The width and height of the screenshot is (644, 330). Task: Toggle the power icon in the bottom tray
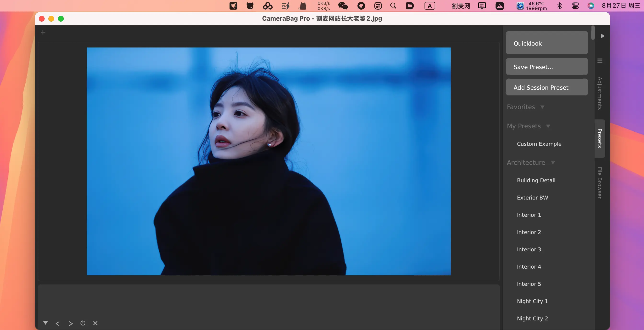pos(83,323)
